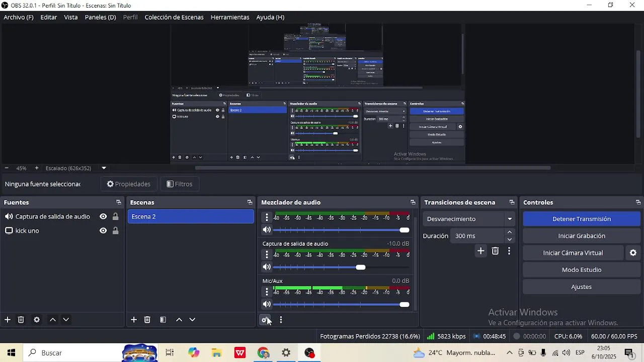Pop out the Escenas dock panel

coord(250,203)
